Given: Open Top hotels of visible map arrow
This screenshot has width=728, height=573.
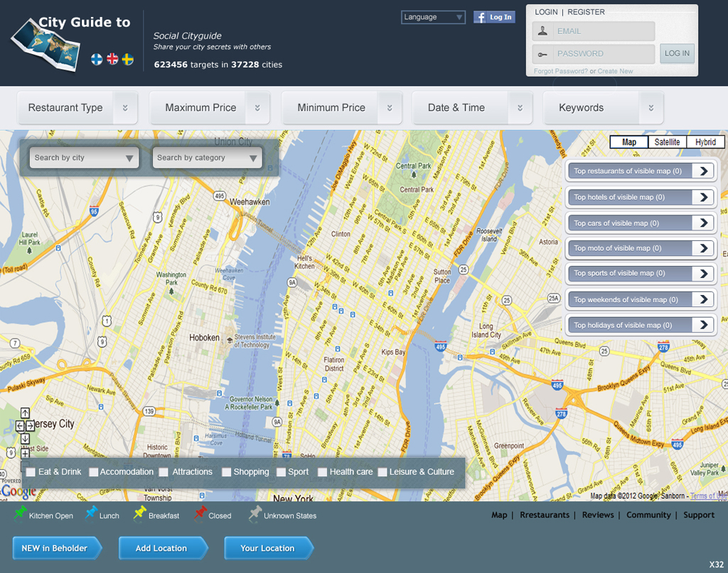Looking at the screenshot, I should pos(703,198).
